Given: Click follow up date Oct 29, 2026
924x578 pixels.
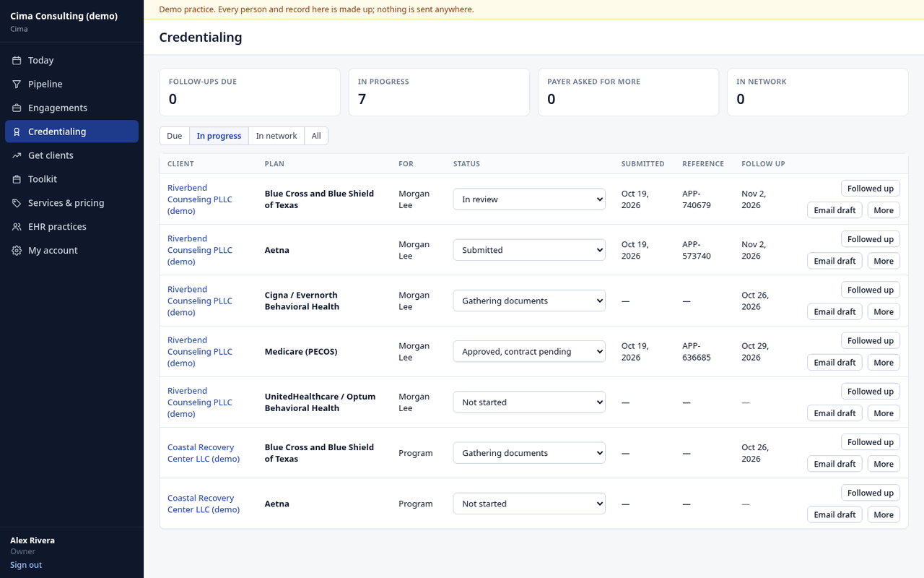Looking at the screenshot, I should pyautogui.click(x=755, y=351).
